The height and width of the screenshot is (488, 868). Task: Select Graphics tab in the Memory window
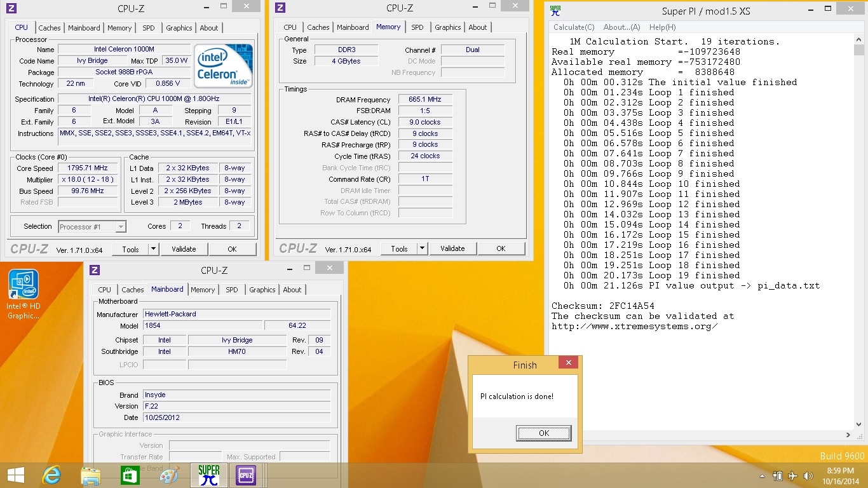(448, 27)
